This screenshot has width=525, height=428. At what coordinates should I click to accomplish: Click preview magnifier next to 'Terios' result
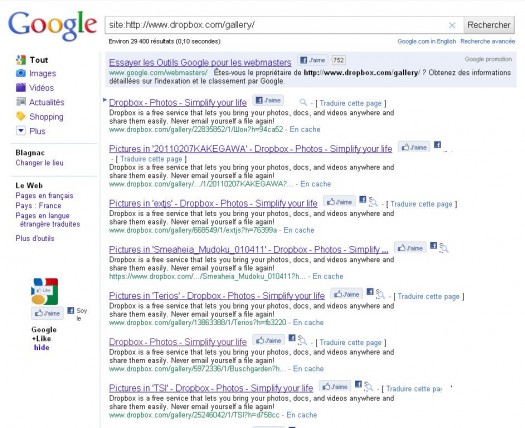[380, 294]
